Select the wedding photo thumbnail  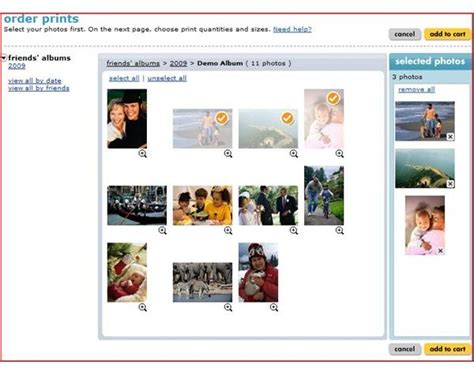(268, 205)
